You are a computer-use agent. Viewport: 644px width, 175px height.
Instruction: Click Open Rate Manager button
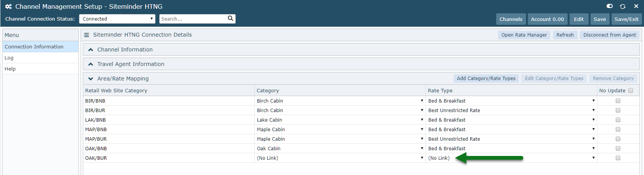[524, 35]
